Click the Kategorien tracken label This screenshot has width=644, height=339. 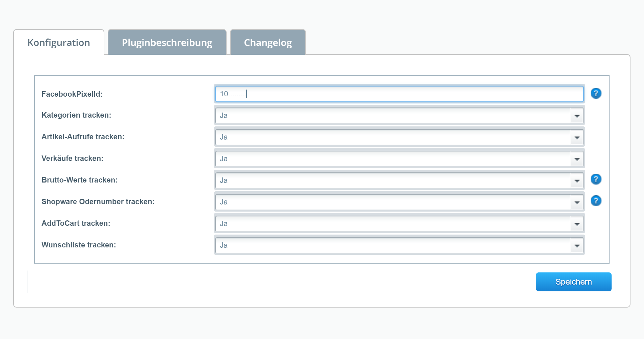[x=76, y=115]
